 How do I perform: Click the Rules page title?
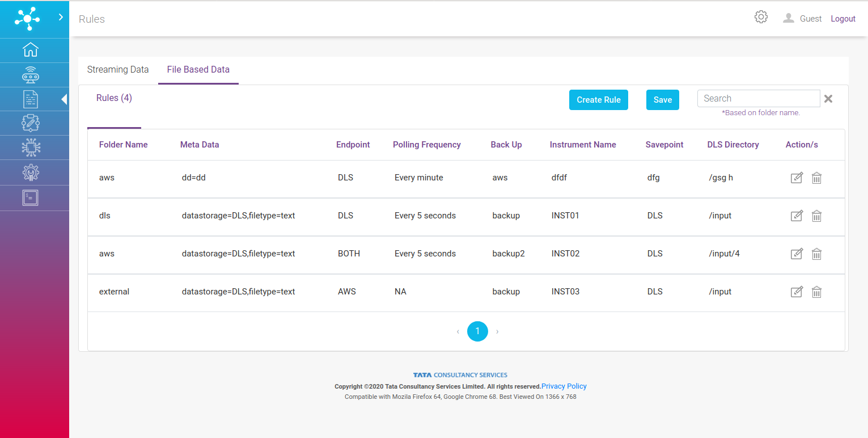click(x=92, y=19)
